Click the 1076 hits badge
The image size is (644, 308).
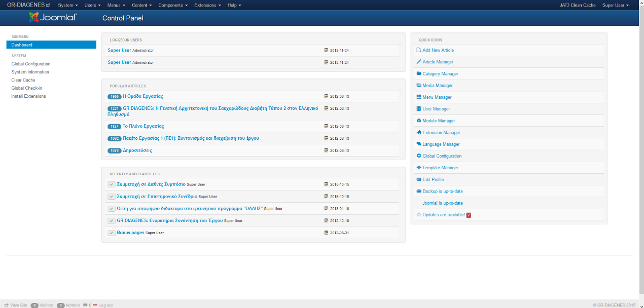(115, 150)
